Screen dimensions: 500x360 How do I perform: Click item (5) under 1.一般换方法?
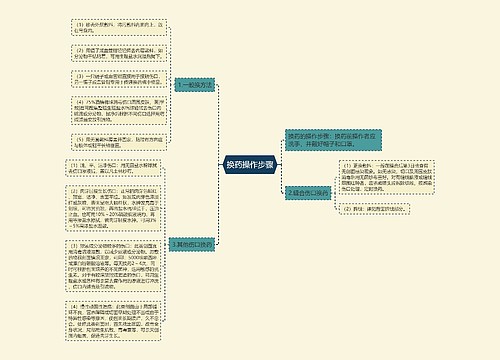[x=119, y=142]
